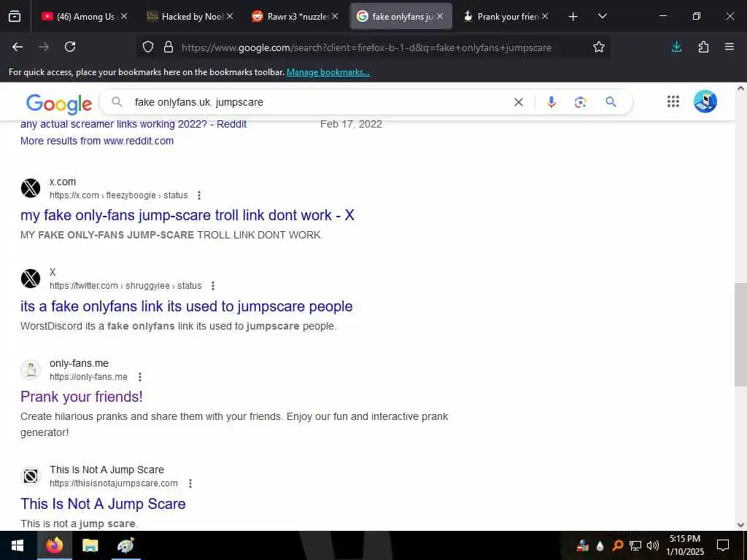The width and height of the screenshot is (747, 560).
Task: Open More results from www.reddit.com
Action: tap(97, 141)
